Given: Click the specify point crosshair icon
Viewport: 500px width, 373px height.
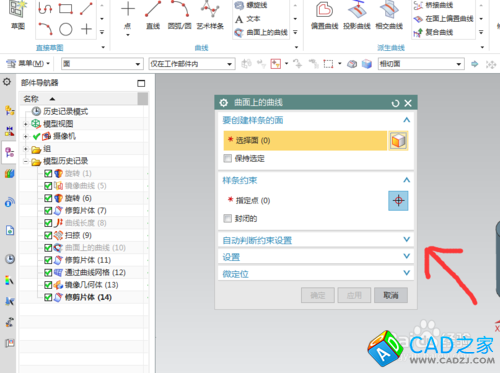Looking at the screenshot, I should coord(398,201).
